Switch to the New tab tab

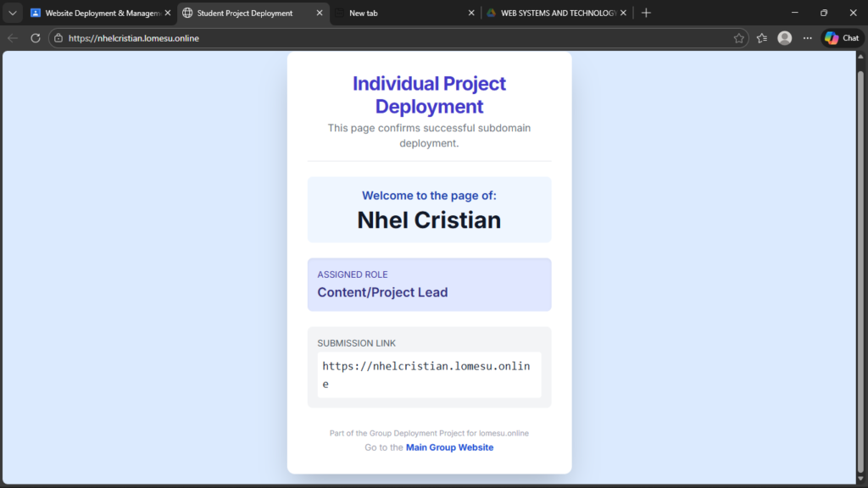pyautogui.click(x=398, y=13)
